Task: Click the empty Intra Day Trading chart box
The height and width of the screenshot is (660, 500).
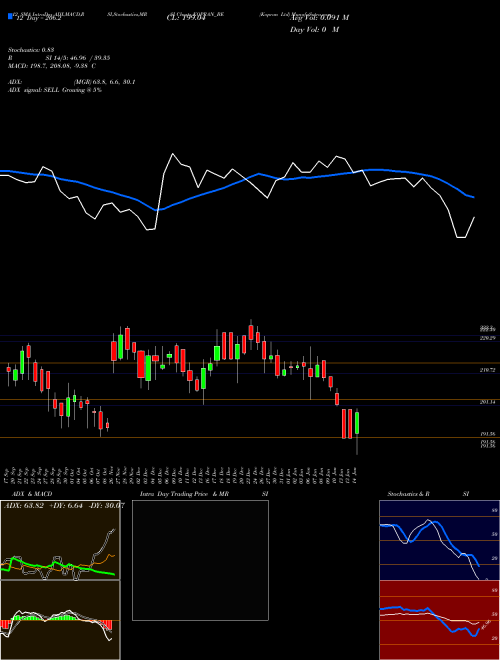Action: [x=200, y=560]
